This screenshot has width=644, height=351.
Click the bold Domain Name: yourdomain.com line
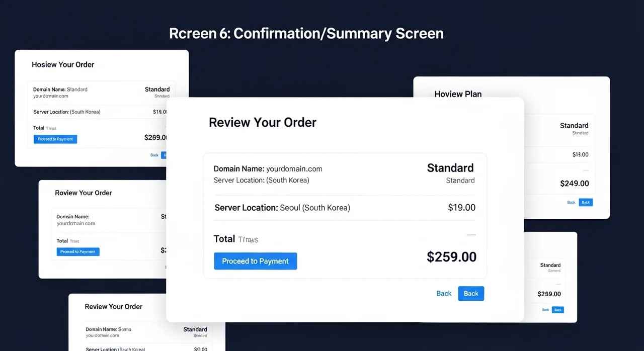(268, 169)
